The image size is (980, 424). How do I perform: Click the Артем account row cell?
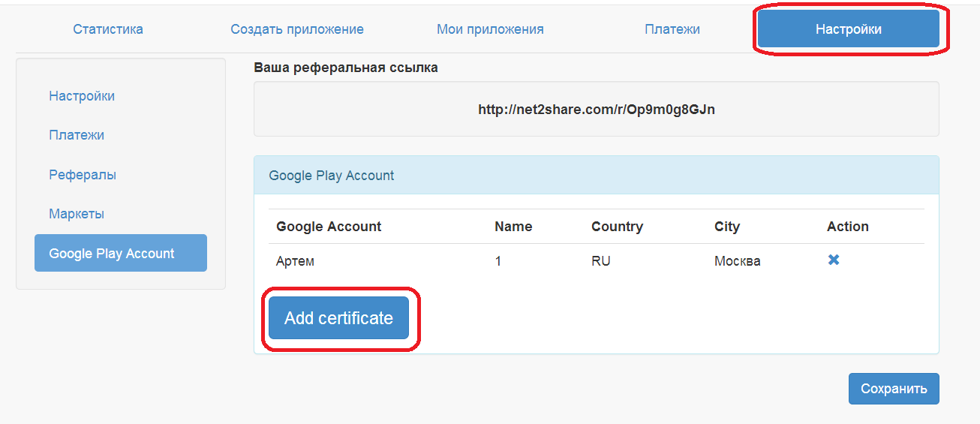pyautogui.click(x=295, y=261)
